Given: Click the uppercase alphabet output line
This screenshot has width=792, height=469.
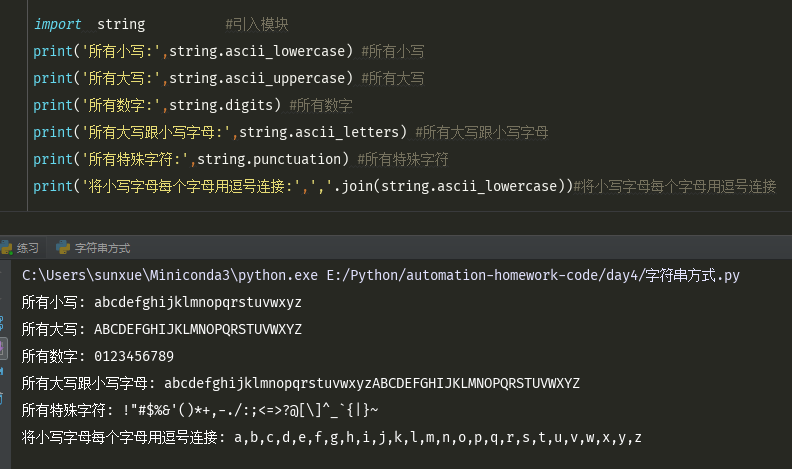Looking at the screenshot, I should point(198,329).
